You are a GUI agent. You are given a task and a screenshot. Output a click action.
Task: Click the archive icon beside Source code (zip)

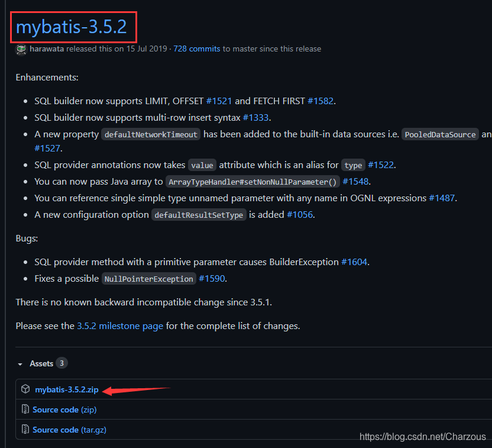[24, 409]
